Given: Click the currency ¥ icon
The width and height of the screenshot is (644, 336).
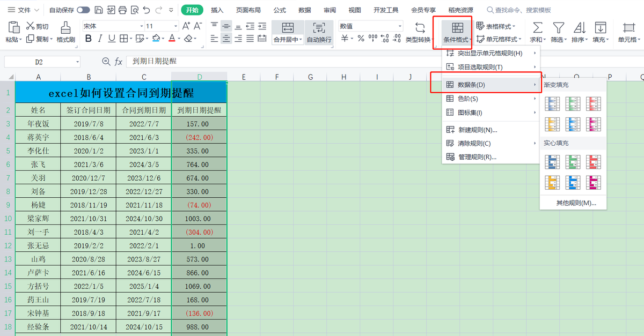Looking at the screenshot, I should (x=345, y=39).
